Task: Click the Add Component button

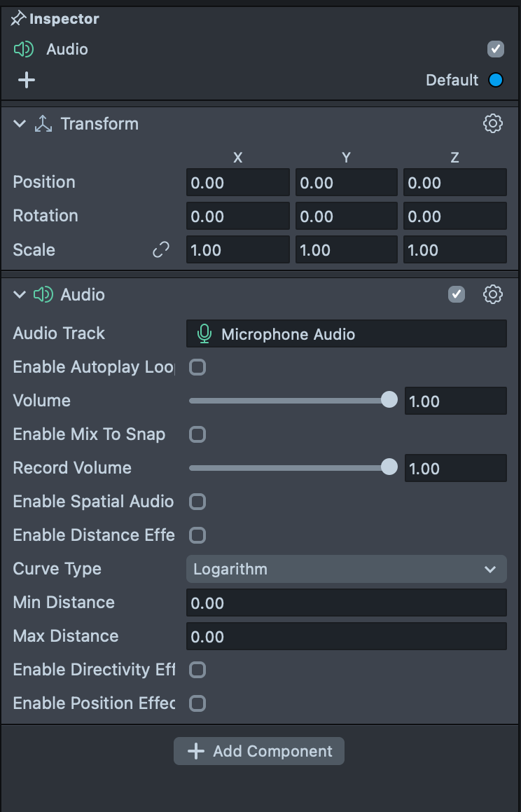Action: 259,751
